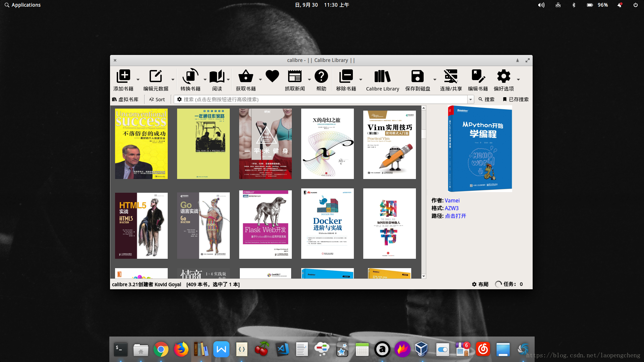Open the 阅读 (Read) book viewer
The image size is (644, 362).
point(217,76)
